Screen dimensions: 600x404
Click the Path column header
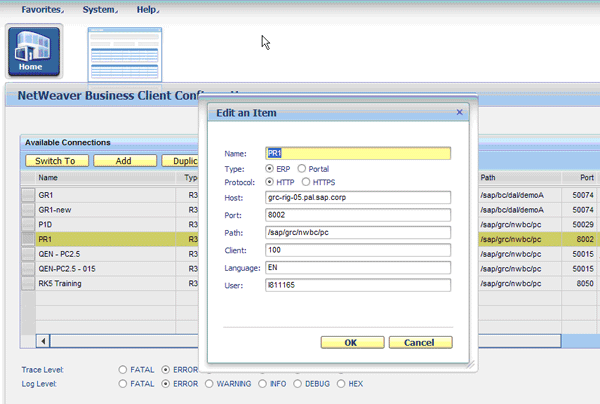pos(488,178)
